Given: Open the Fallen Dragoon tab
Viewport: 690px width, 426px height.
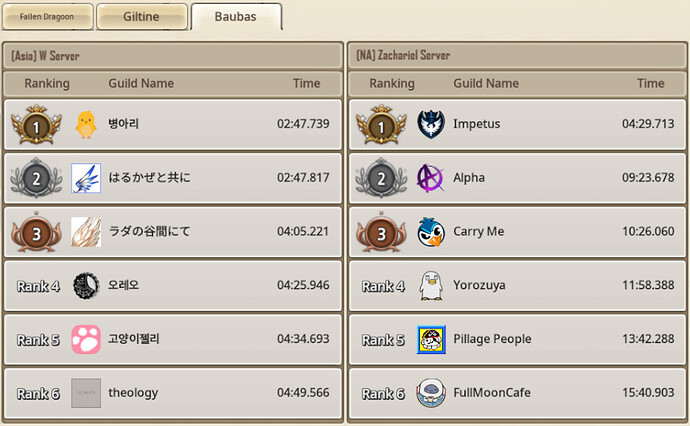Looking at the screenshot, I should pyautogui.click(x=48, y=17).
